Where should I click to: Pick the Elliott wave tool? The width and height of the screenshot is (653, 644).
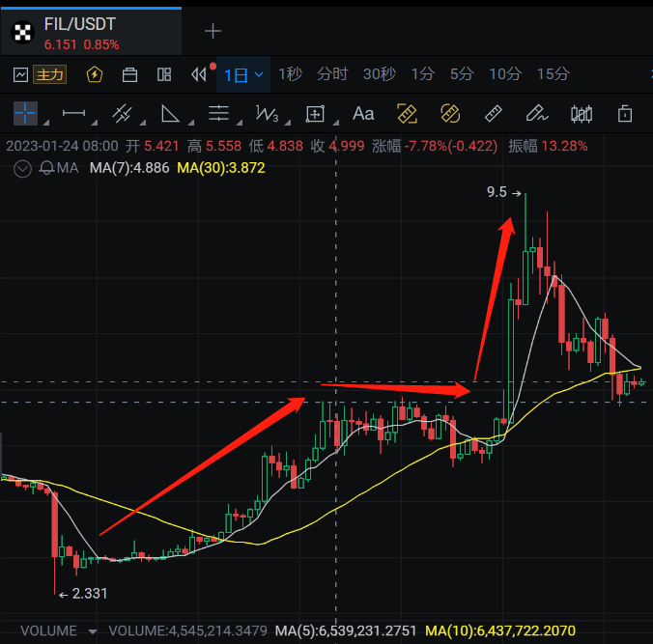(x=267, y=114)
